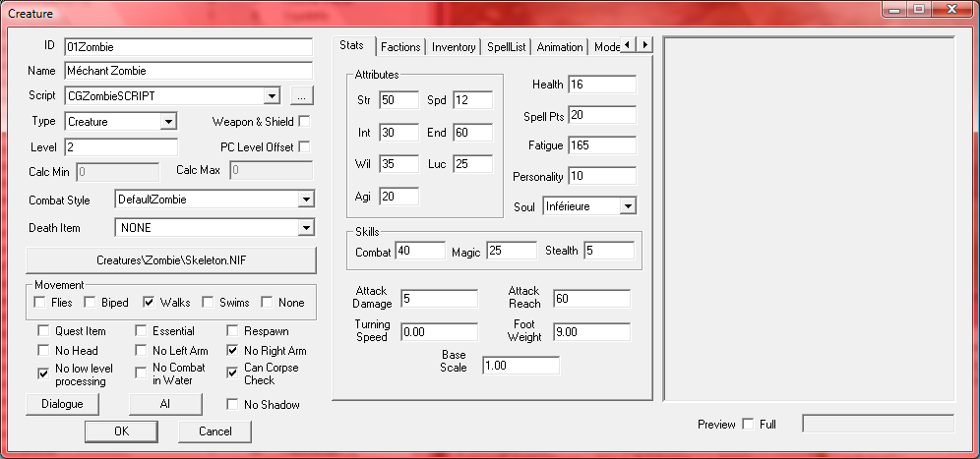Click the Stealth skill field
Screen dimensions: 980x459
coord(609,251)
